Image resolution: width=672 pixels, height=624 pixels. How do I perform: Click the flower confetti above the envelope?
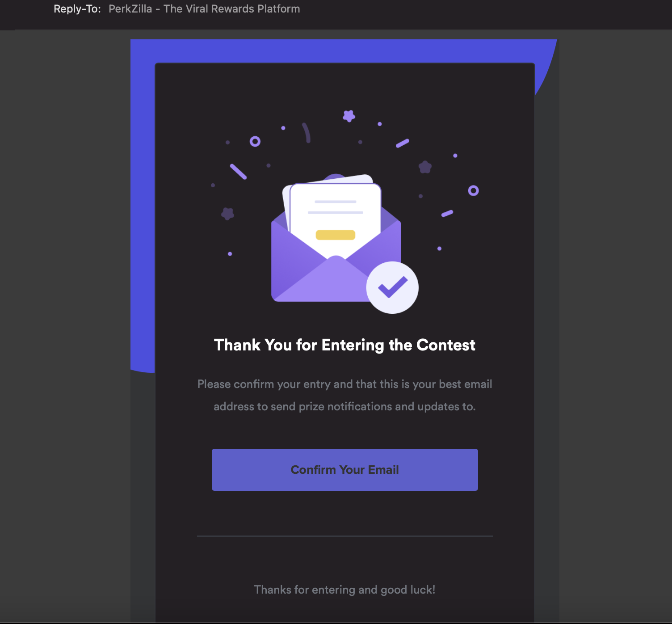(x=349, y=116)
